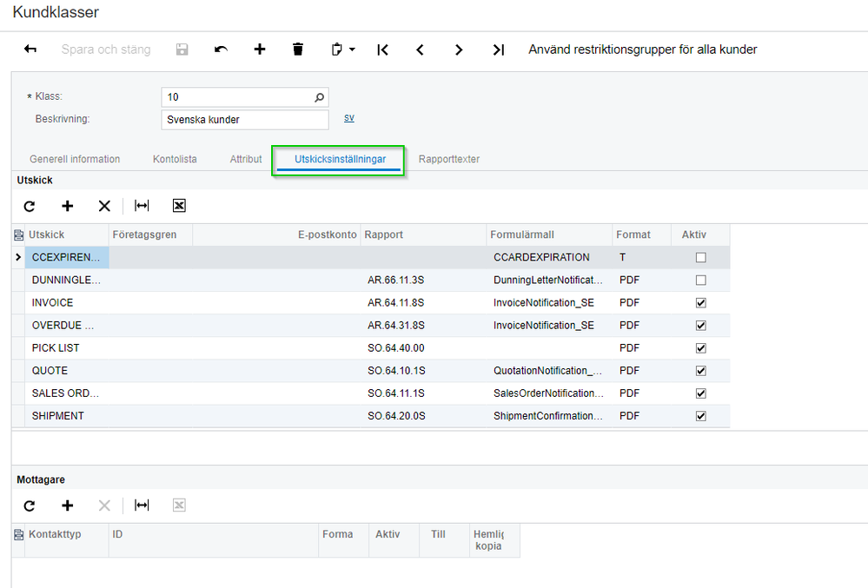This screenshot has height=588, width=868.
Task: Click the Klass input field
Action: tap(245, 97)
